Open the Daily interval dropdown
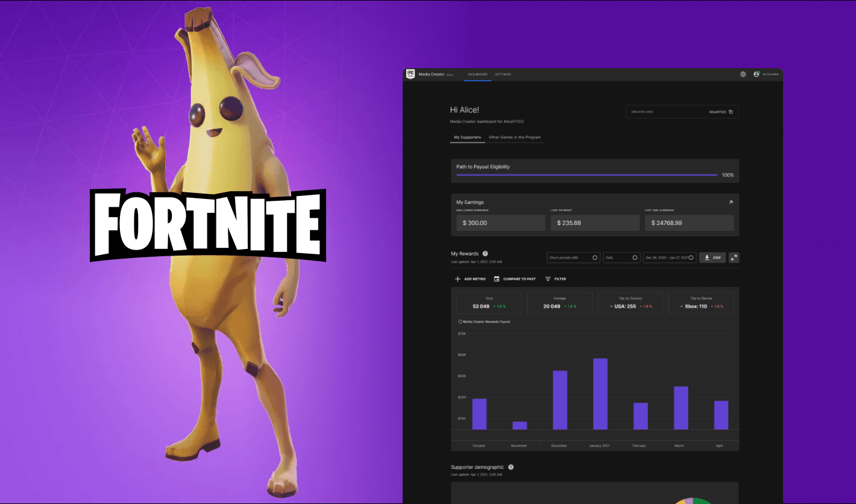The width and height of the screenshot is (856, 504). 622,257
